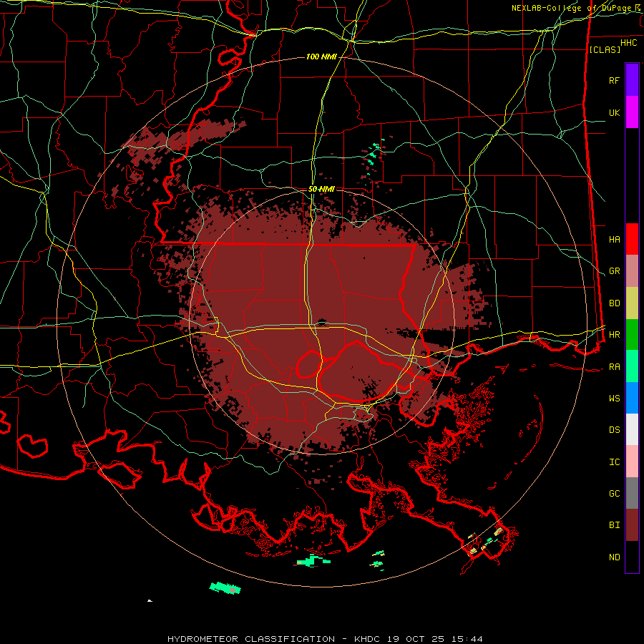Image resolution: width=644 pixels, height=644 pixels.
Task: Click the BI legend label
Action: pos(615,525)
